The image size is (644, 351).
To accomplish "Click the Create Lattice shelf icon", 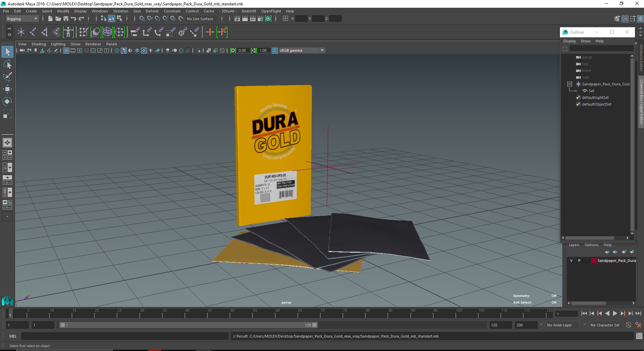I will (x=107, y=32).
